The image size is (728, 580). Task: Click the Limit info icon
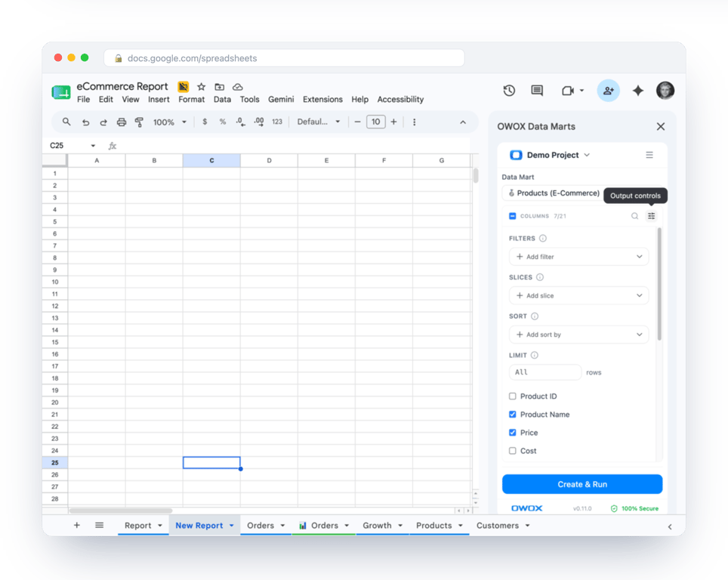click(535, 355)
